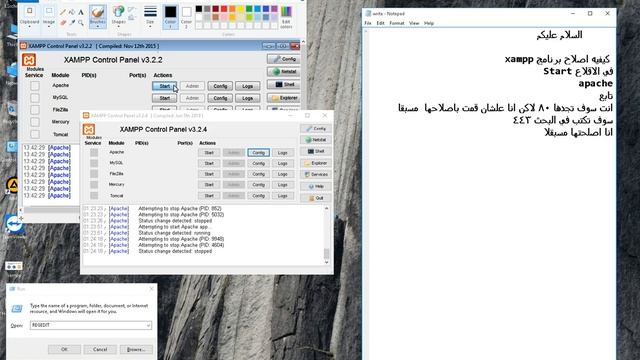
Task: Start MySQL in XAMPP v3.2.4
Action: coord(209,163)
